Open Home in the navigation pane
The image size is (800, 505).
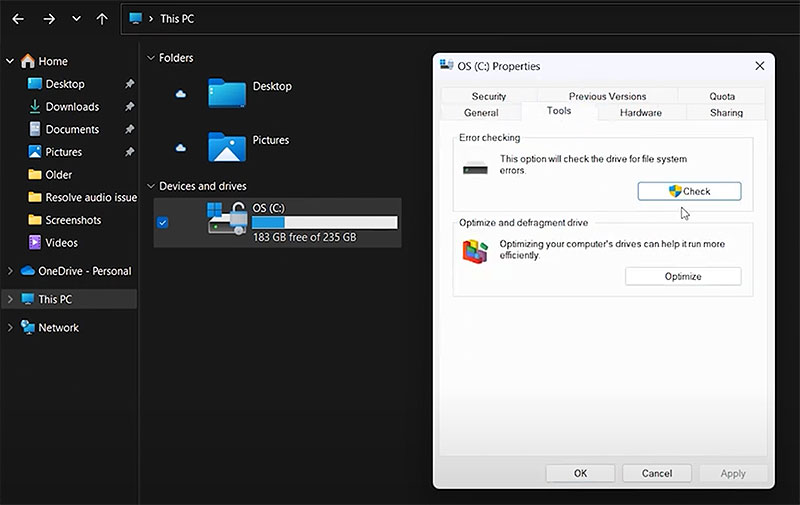pyautogui.click(x=53, y=61)
